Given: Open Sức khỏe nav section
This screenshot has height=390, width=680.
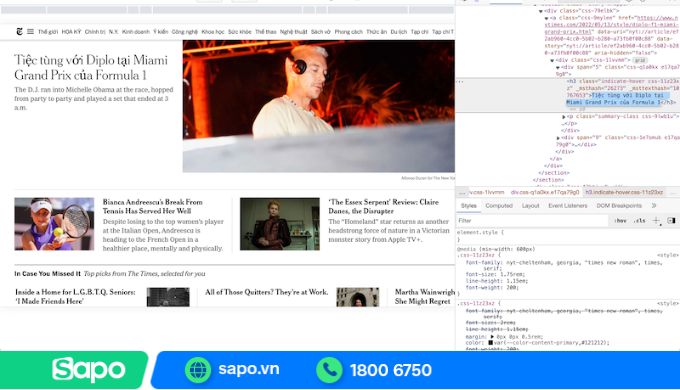Looking at the screenshot, I should tap(240, 32).
